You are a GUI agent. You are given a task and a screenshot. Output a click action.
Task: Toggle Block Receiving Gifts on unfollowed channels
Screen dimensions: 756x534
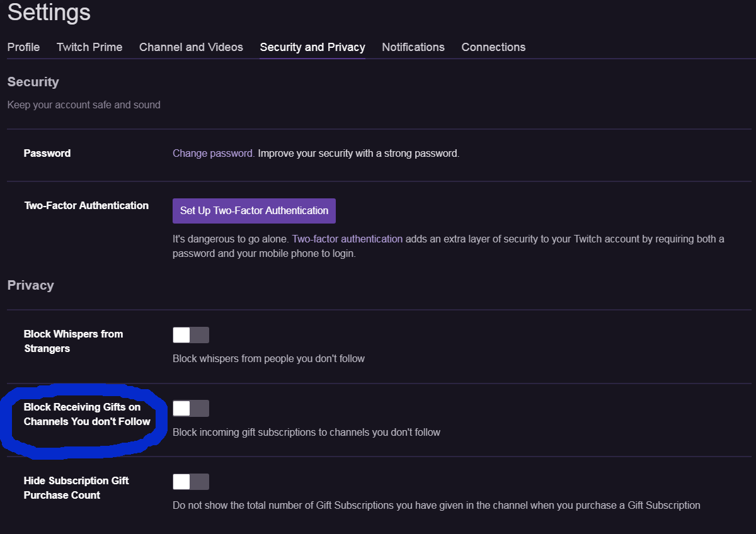pyautogui.click(x=191, y=409)
